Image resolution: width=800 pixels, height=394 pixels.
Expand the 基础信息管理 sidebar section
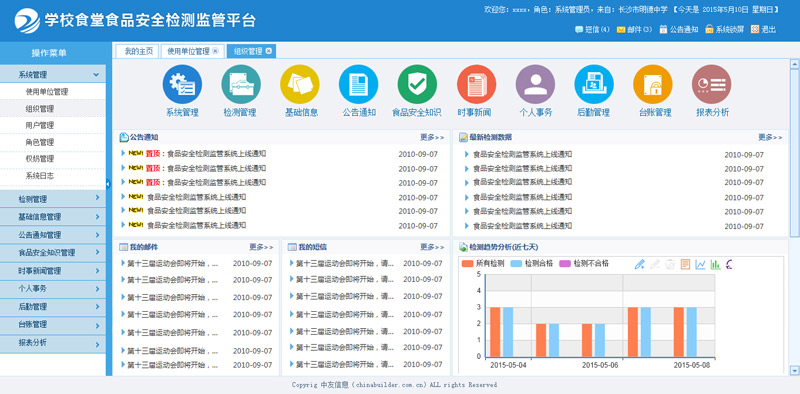[x=53, y=217]
